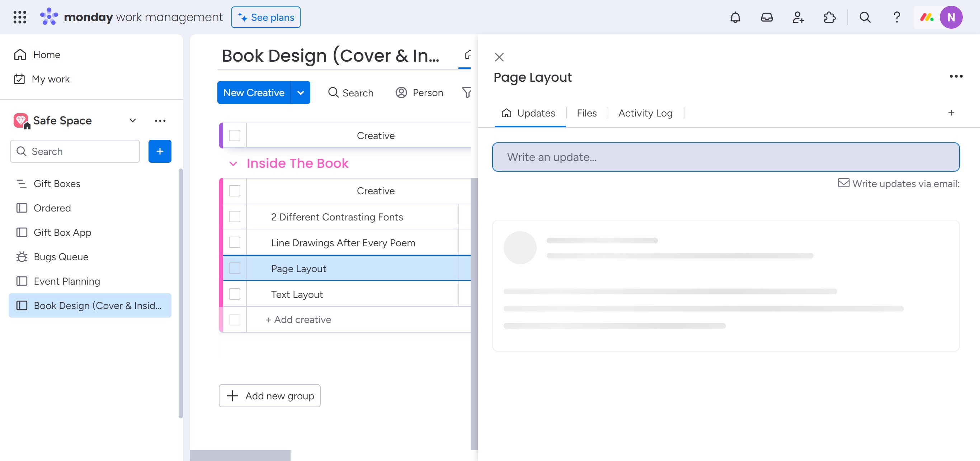Open the apps marketplace puzzle icon

pos(829,17)
